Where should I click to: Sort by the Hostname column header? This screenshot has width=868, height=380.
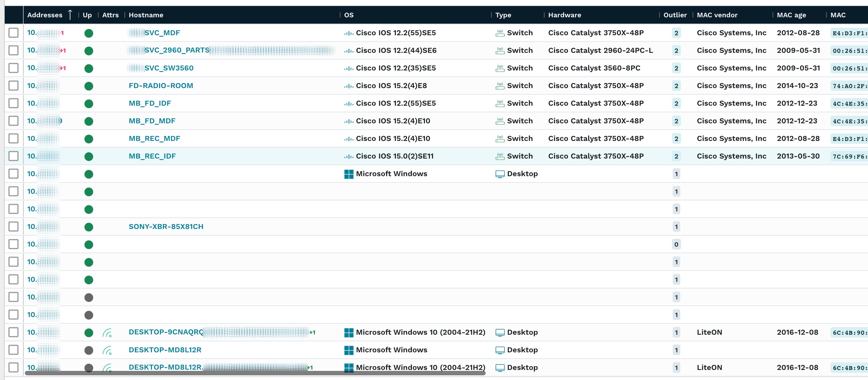(146, 15)
